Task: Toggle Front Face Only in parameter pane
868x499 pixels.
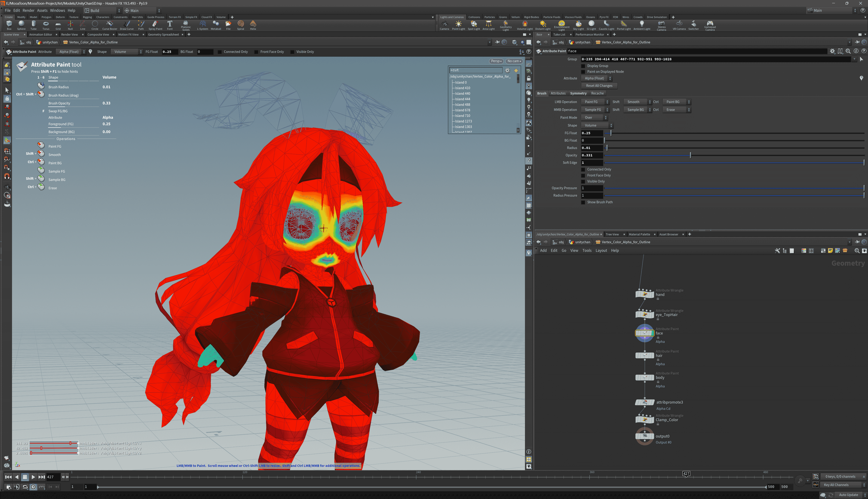Action: (x=583, y=176)
